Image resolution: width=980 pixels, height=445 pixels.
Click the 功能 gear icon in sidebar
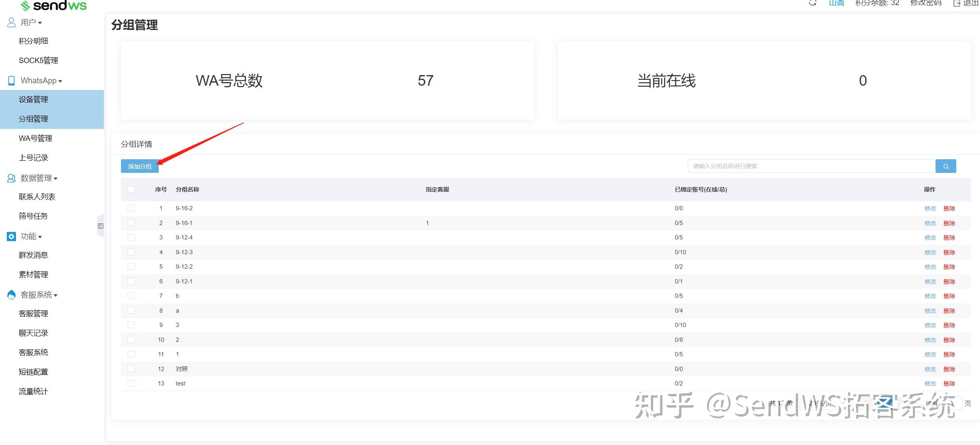click(11, 236)
